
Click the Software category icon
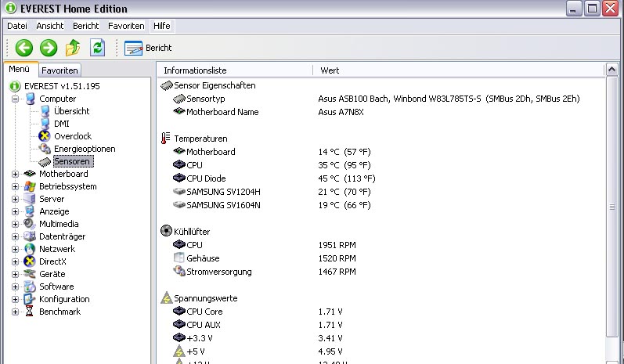[30, 287]
